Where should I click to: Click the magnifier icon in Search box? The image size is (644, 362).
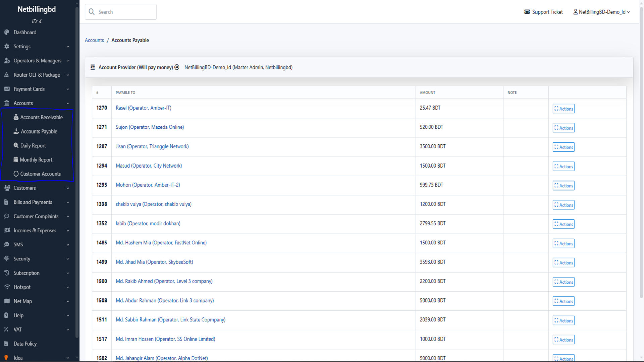pyautogui.click(x=92, y=12)
